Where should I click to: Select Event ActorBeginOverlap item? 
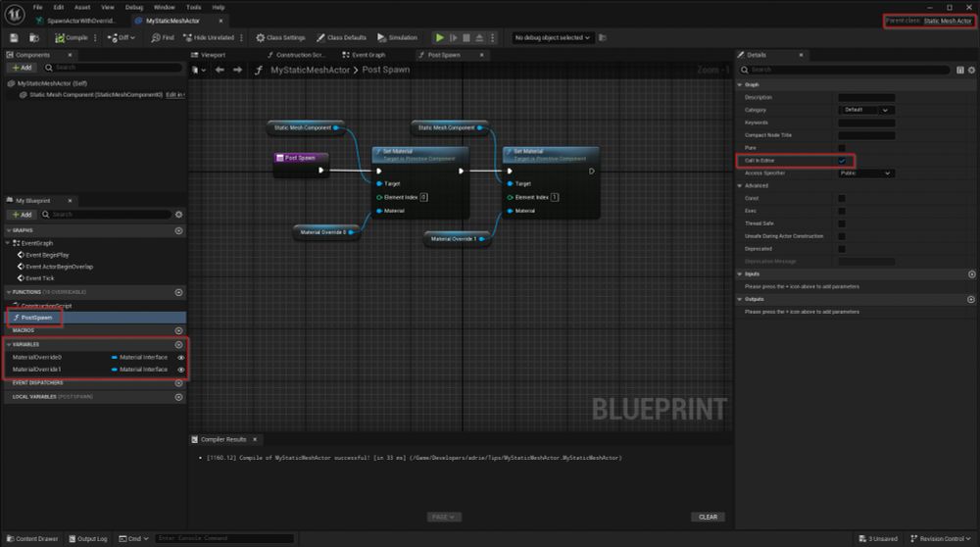click(60, 267)
